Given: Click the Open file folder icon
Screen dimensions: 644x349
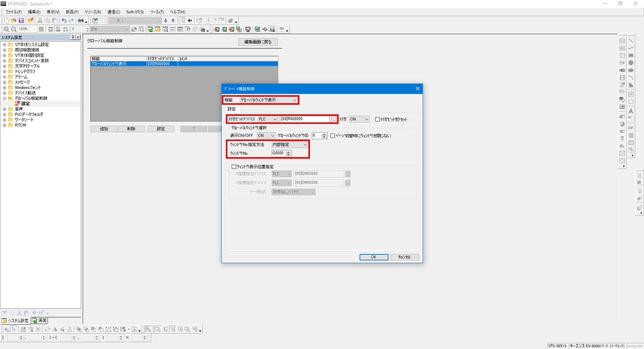Looking at the screenshot, I should point(14,21).
